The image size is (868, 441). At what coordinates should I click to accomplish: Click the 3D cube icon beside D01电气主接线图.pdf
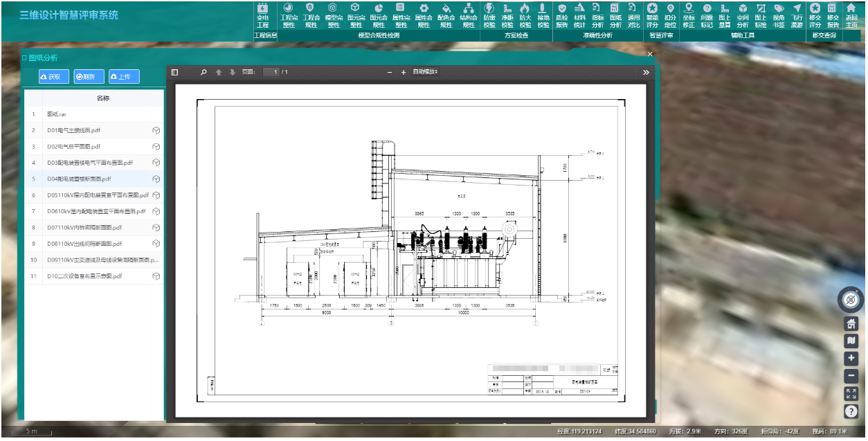tap(156, 130)
